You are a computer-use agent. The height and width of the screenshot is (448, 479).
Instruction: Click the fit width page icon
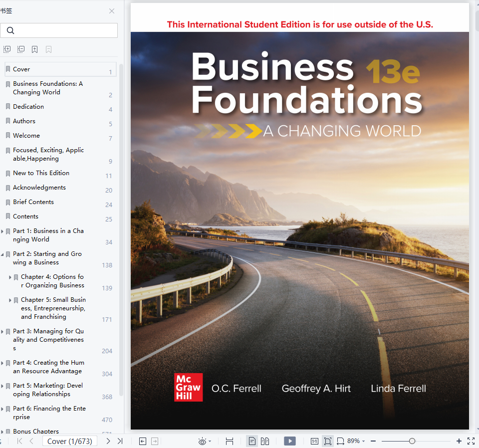point(230,442)
